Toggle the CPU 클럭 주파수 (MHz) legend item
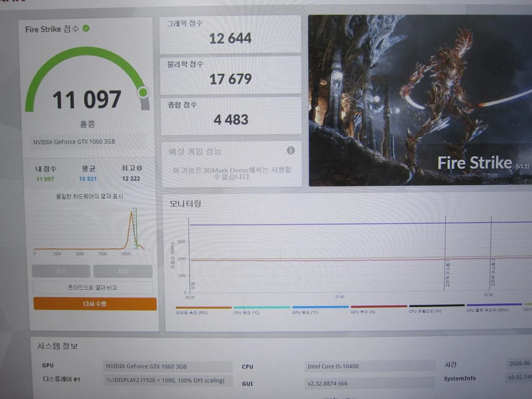This screenshot has height=399, width=532. coord(494,307)
